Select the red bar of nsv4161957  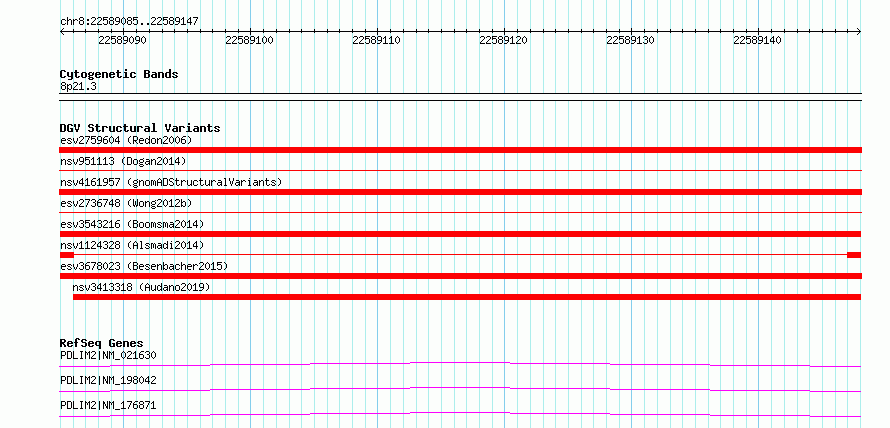(x=460, y=192)
